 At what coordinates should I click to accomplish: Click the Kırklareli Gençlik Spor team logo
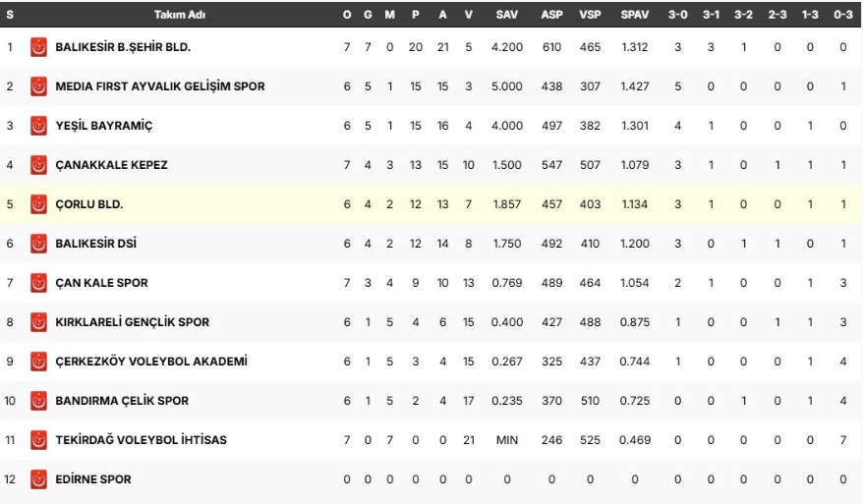pos(39,322)
